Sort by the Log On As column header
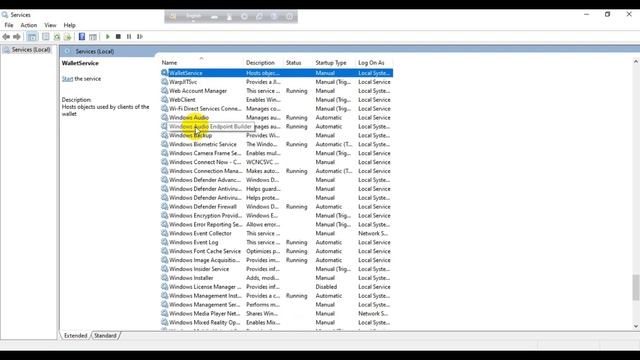This screenshot has width=640, height=360. tap(374, 63)
